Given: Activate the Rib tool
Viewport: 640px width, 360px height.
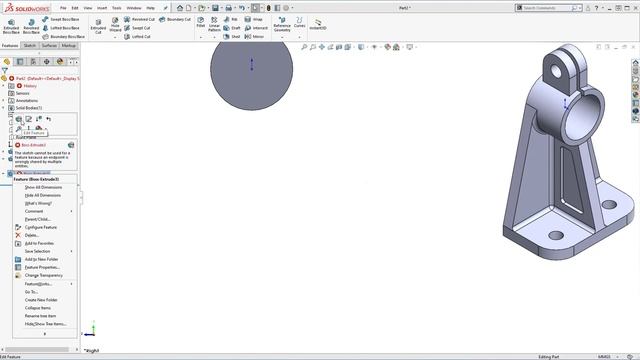Looking at the screenshot, I should point(230,19).
